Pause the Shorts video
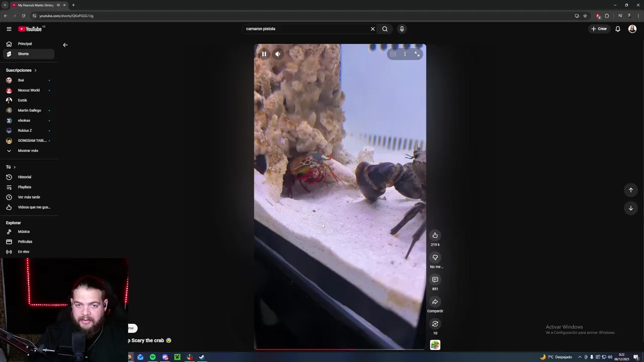This screenshot has width=644, height=362. pyautogui.click(x=264, y=54)
